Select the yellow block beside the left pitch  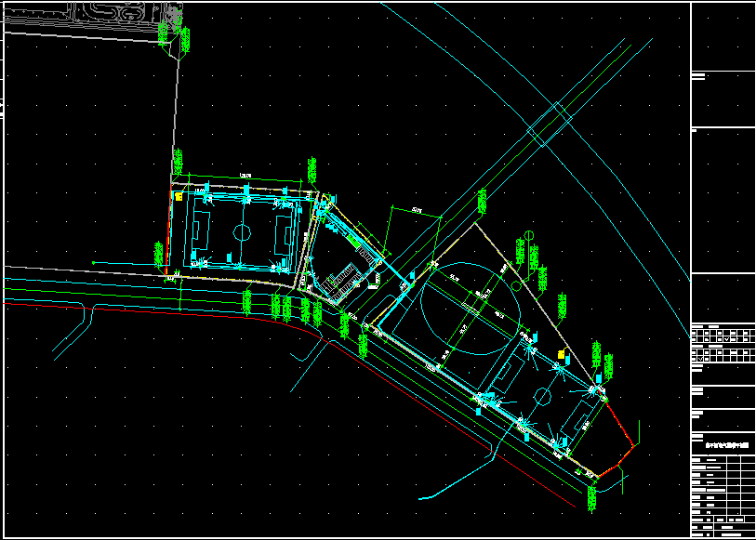click(x=179, y=196)
